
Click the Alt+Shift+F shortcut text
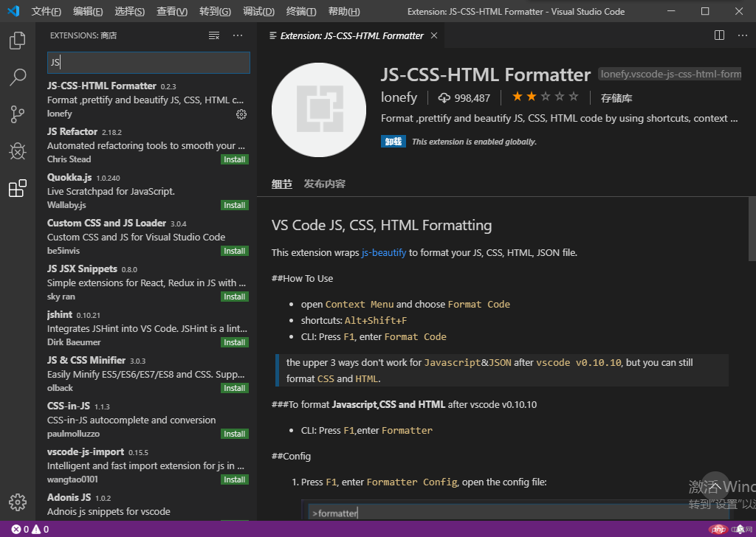point(376,320)
